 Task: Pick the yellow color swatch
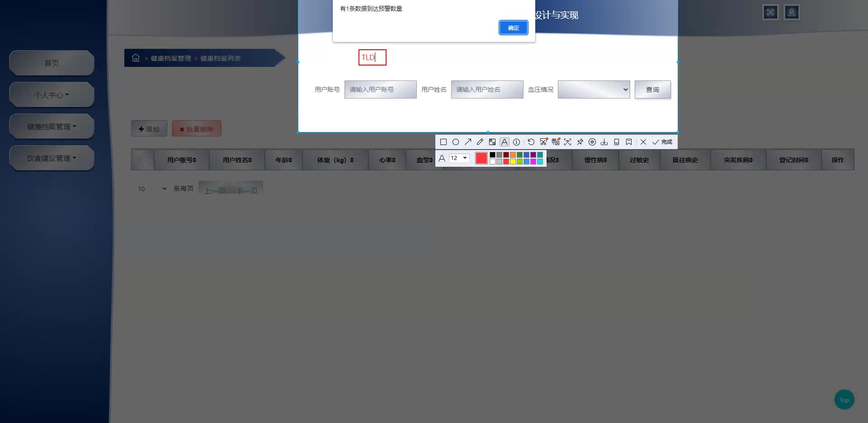tap(513, 161)
